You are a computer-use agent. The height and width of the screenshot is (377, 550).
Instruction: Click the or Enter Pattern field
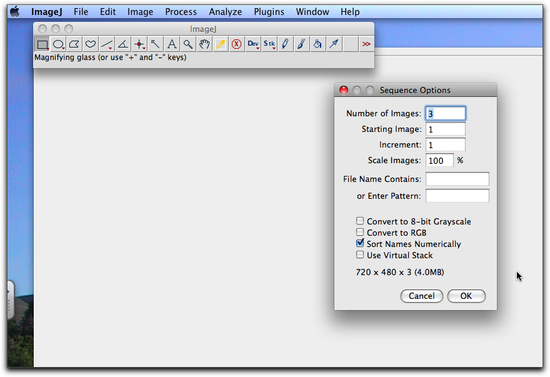tap(457, 196)
